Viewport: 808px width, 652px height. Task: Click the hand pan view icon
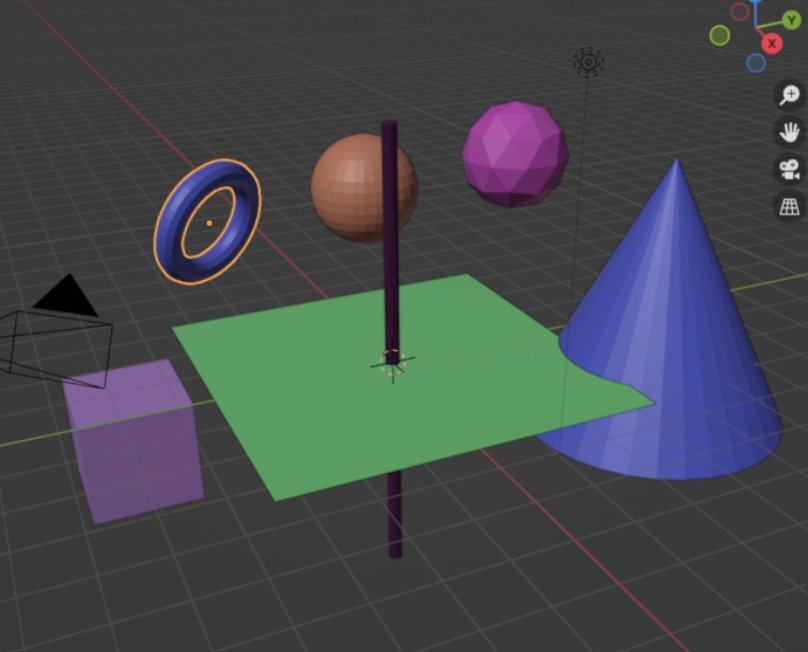tap(790, 132)
